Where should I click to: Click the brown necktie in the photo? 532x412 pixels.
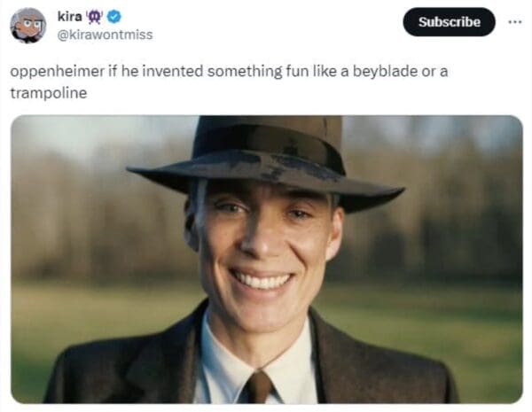pyautogui.click(x=258, y=386)
